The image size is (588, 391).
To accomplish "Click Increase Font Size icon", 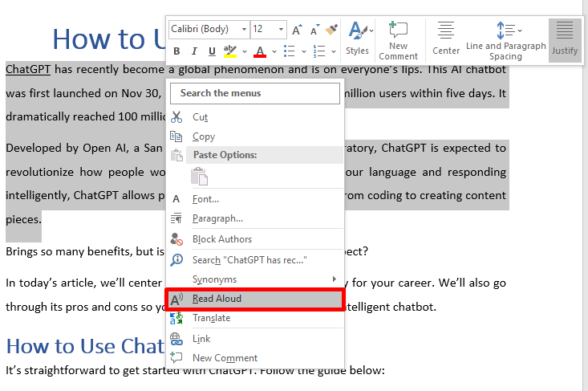I will tap(297, 29).
